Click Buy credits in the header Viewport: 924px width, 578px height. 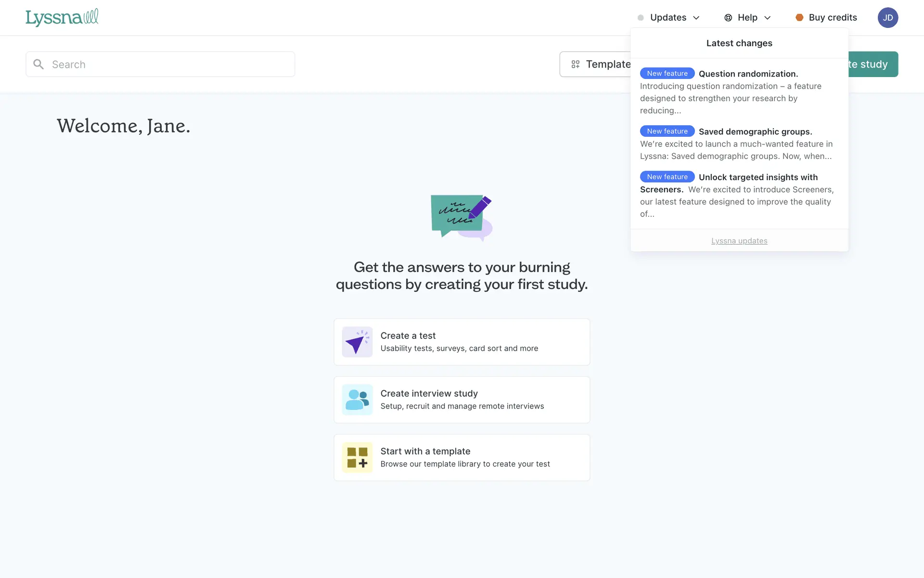pos(833,17)
